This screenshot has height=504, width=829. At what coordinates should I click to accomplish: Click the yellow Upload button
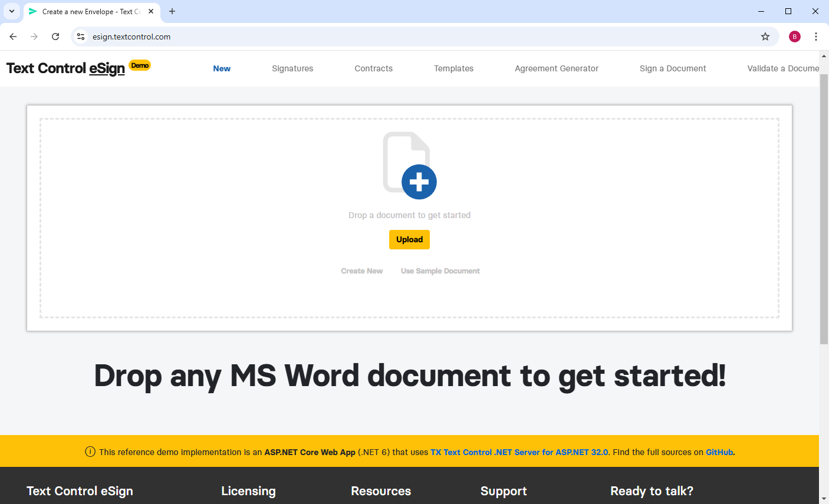[x=409, y=239]
